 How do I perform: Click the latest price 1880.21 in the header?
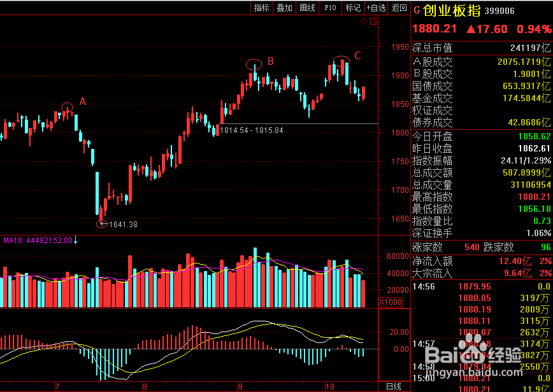click(x=434, y=29)
